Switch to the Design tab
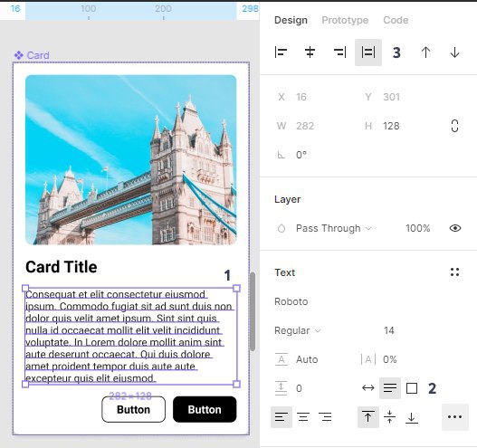Screen dimensions: 477x448 291,20
